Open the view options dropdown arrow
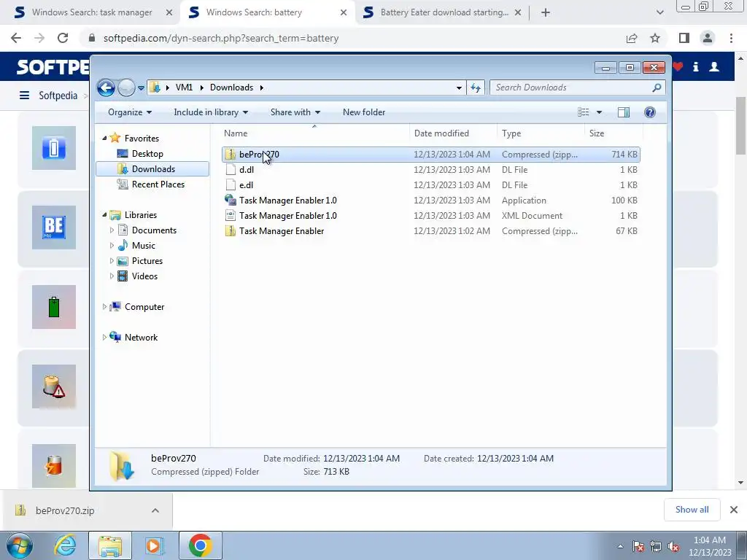Image resolution: width=747 pixels, height=560 pixels. [600, 112]
